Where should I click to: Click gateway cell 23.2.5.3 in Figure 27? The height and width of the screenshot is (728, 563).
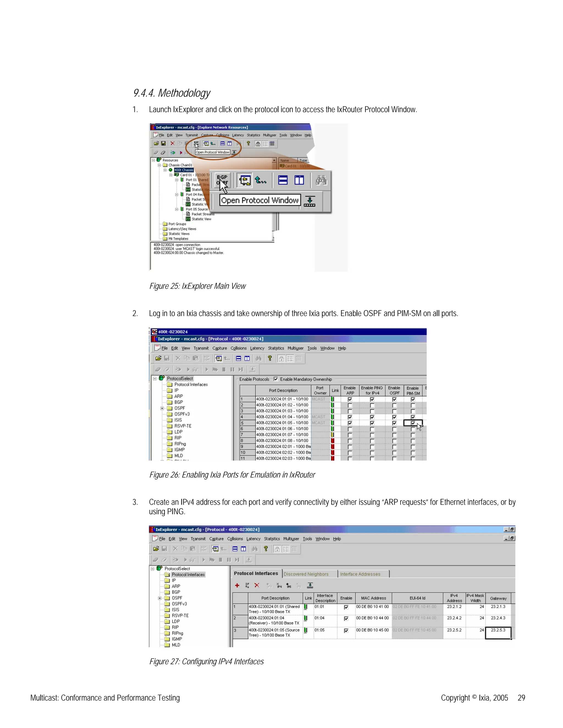(x=498, y=633)
